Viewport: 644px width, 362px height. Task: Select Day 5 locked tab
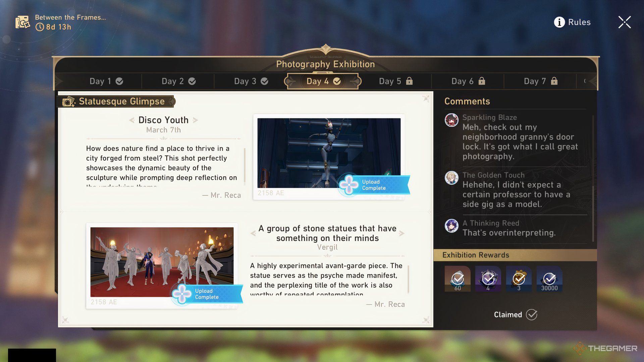click(395, 81)
